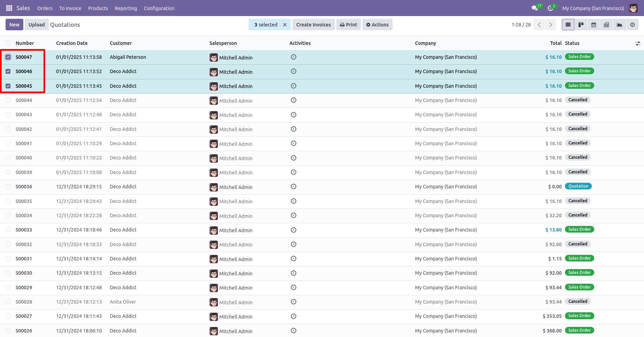This screenshot has width=644, height=337.
Task: Click the $ 32.20 total for S00034
Action: tap(553, 215)
